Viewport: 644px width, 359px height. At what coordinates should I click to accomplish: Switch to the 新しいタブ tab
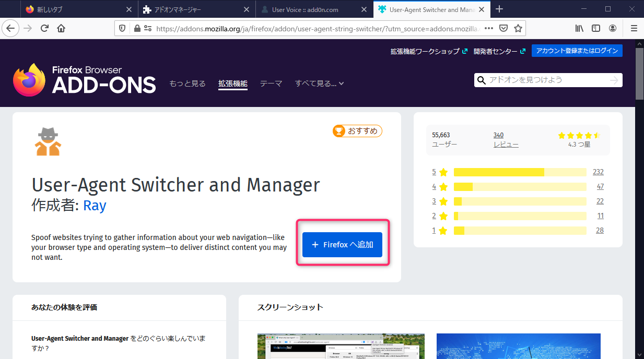point(79,9)
